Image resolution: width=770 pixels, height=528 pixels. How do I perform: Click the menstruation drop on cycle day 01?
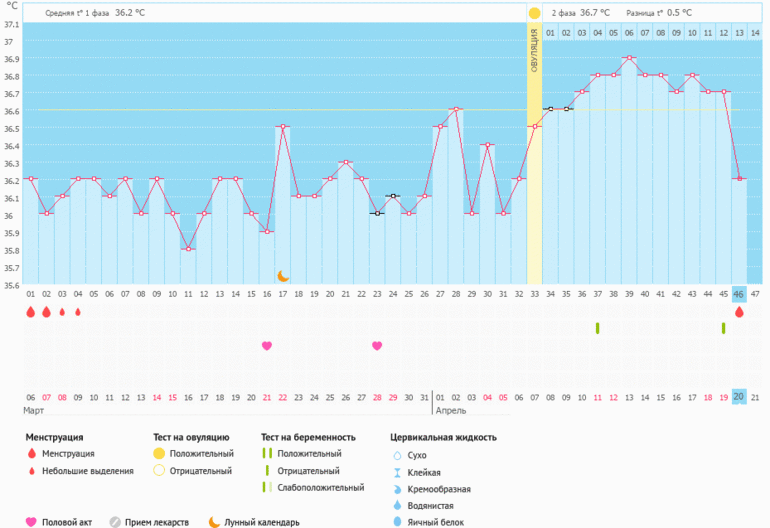click(30, 312)
